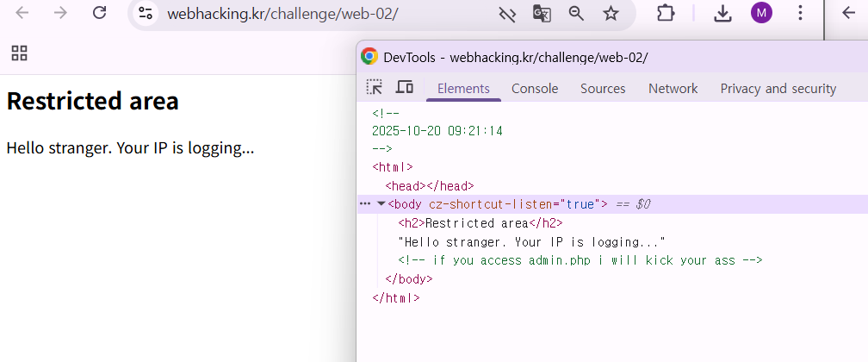Select the <head></head> node
This screenshot has height=362, width=868.
pyautogui.click(x=430, y=185)
